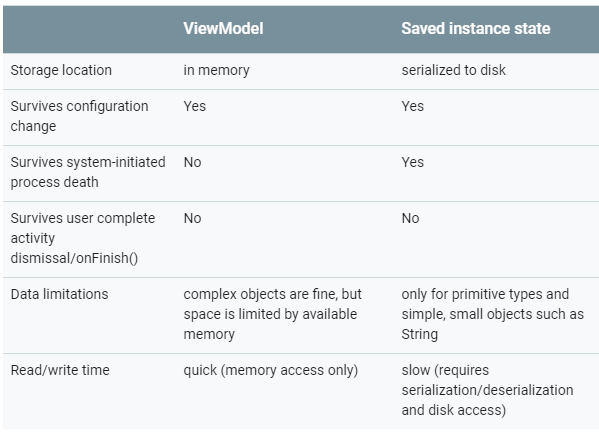
Task: Click the 'in memory' cell
Action: [216, 70]
